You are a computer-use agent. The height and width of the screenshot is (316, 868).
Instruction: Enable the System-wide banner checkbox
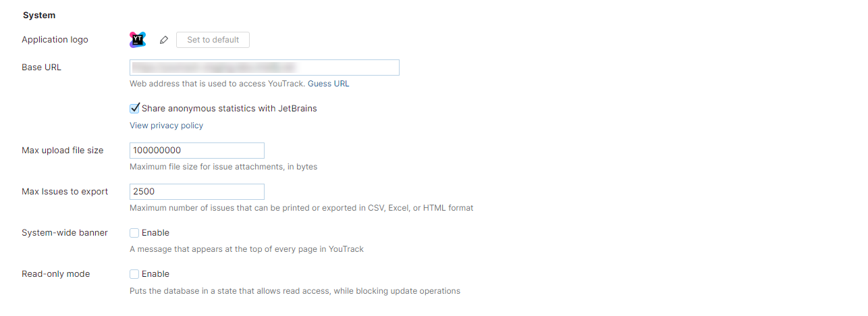click(x=134, y=233)
